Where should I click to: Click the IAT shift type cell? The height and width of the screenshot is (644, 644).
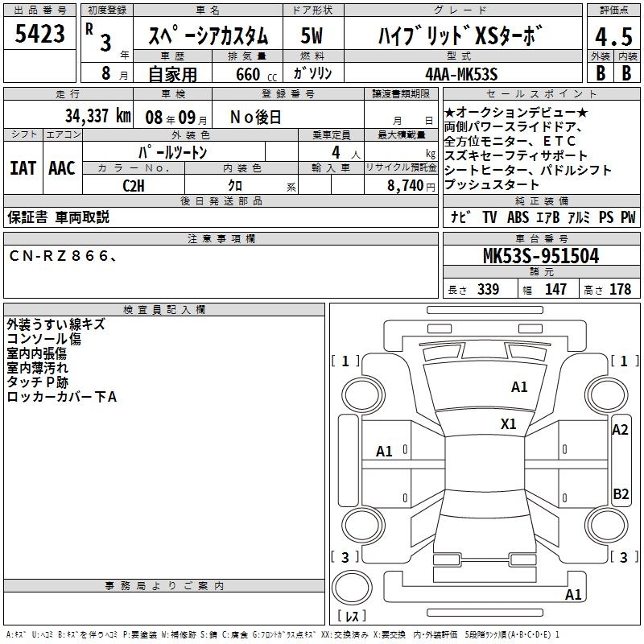click(x=23, y=167)
